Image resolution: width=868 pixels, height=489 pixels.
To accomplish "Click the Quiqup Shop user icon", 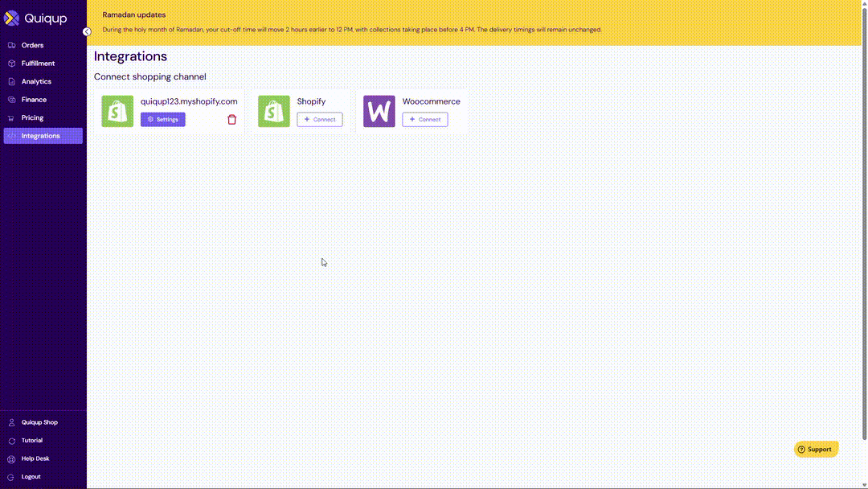I will coord(11,422).
